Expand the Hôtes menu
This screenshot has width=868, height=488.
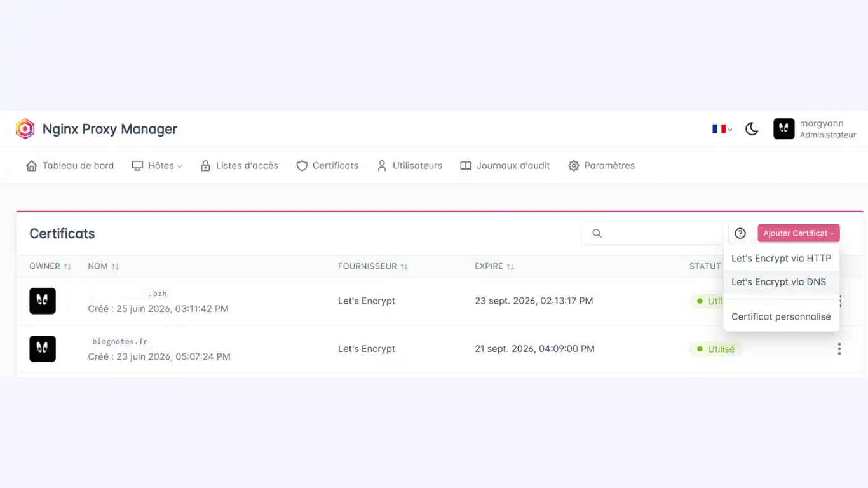pyautogui.click(x=157, y=166)
